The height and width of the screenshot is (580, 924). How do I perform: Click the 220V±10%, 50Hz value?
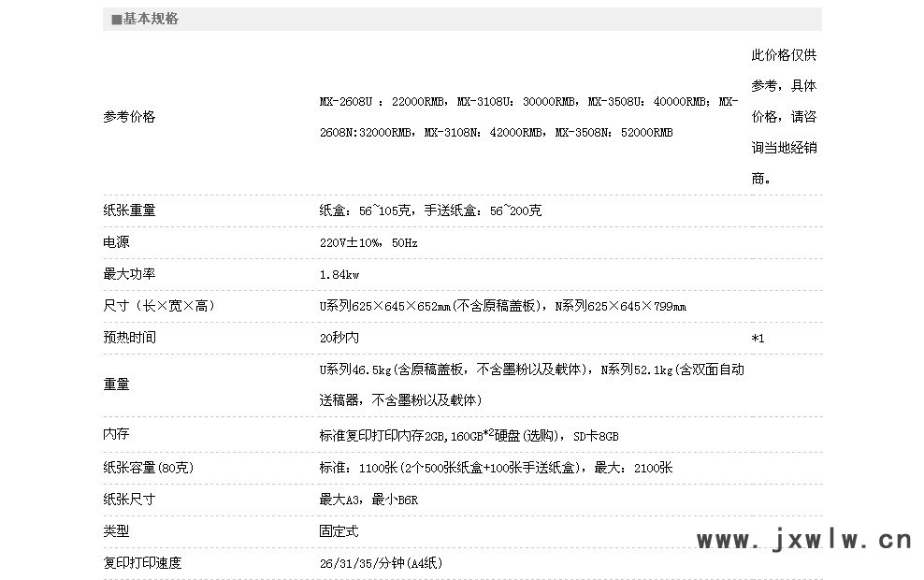coord(368,243)
